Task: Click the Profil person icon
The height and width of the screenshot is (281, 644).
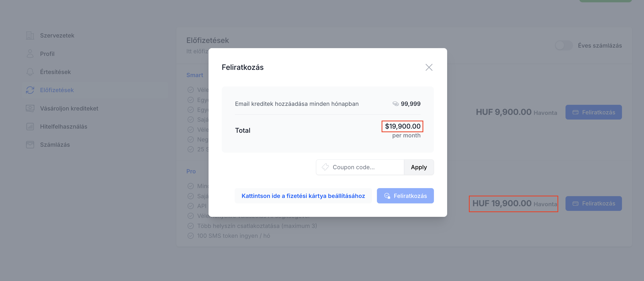Action: coord(30,54)
